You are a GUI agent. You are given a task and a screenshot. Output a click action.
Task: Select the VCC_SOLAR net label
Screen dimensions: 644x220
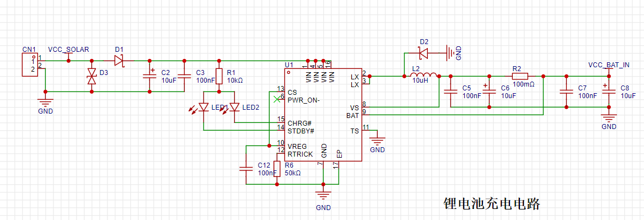pos(68,50)
